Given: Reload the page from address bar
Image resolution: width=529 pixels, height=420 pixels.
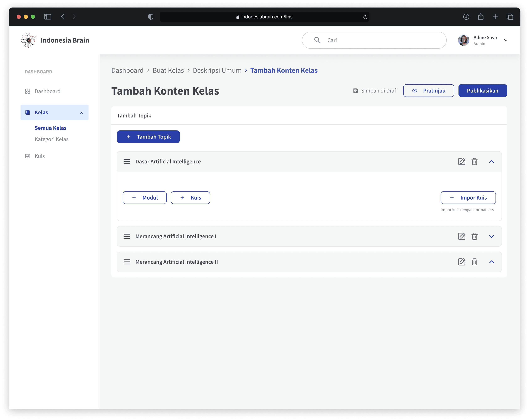Looking at the screenshot, I should pos(365,17).
